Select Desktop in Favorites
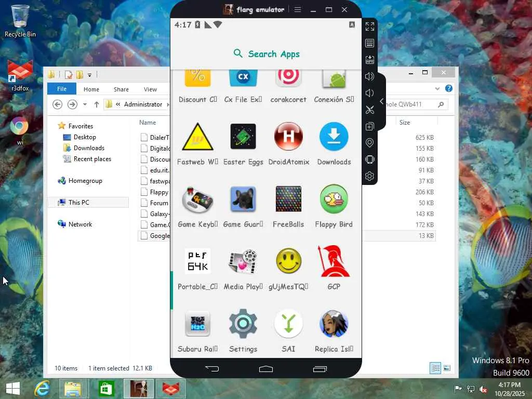The image size is (532, 399). (85, 137)
